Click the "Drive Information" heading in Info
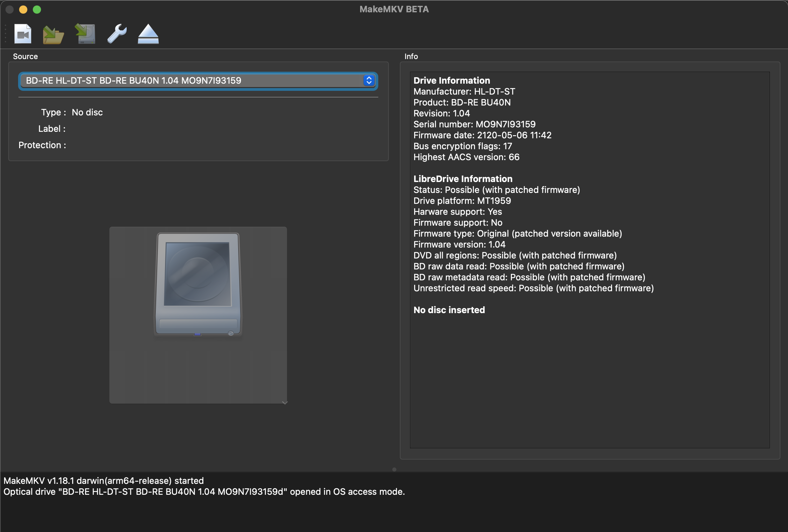 click(x=451, y=81)
